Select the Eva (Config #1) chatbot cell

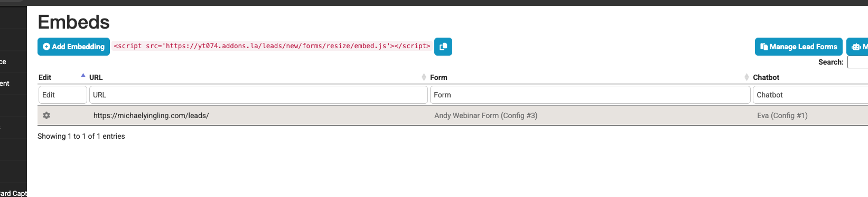pyautogui.click(x=782, y=115)
